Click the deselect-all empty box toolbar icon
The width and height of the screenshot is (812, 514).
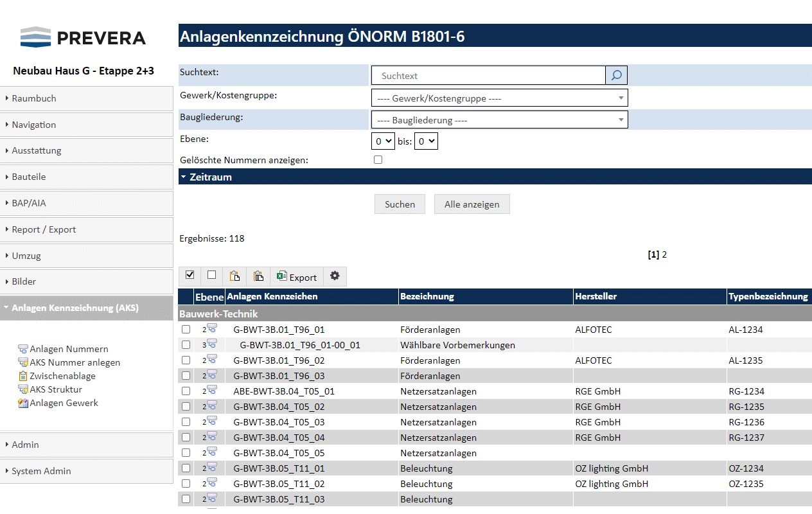(x=211, y=276)
